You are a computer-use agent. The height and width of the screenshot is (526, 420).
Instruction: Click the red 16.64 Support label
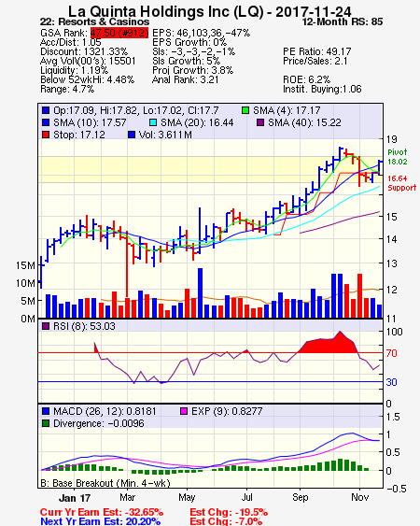pyautogui.click(x=401, y=183)
